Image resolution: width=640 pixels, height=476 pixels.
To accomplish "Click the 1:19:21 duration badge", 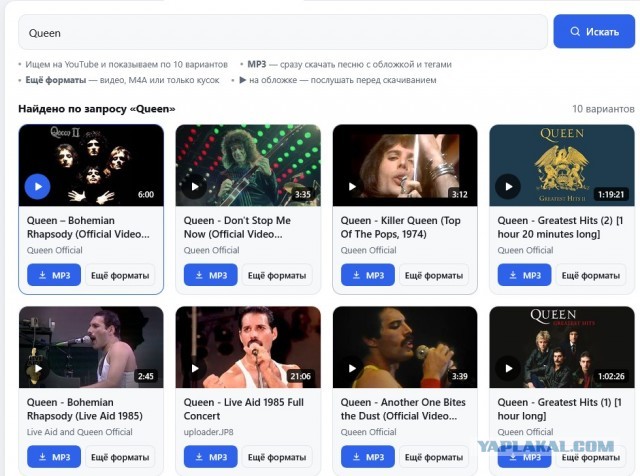I will [611, 194].
